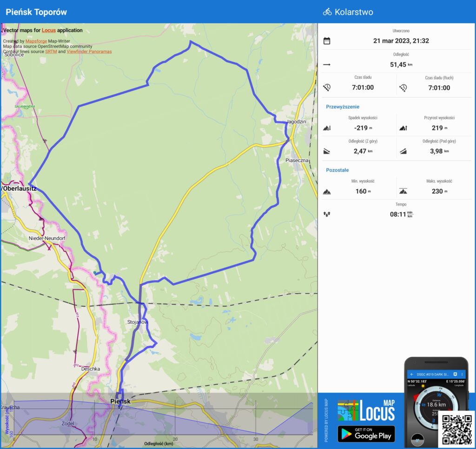Open the Mapsforge link
Screen dimensions: 476x449
click(x=36, y=41)
